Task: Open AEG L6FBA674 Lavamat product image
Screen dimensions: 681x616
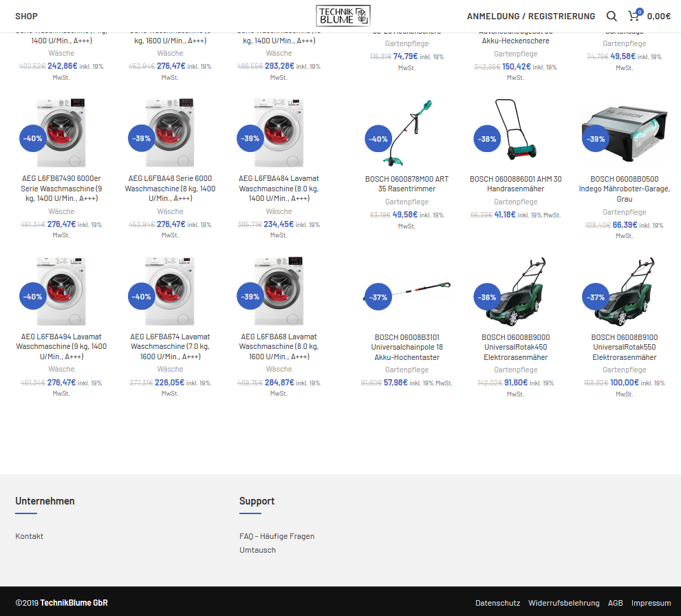Action: click(x=170, y=290)
